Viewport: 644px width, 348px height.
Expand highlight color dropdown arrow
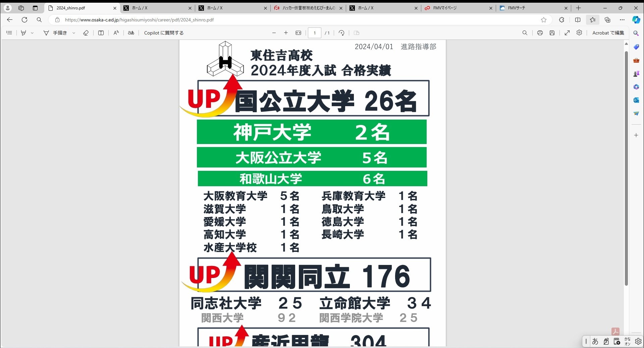pos(32,33)
